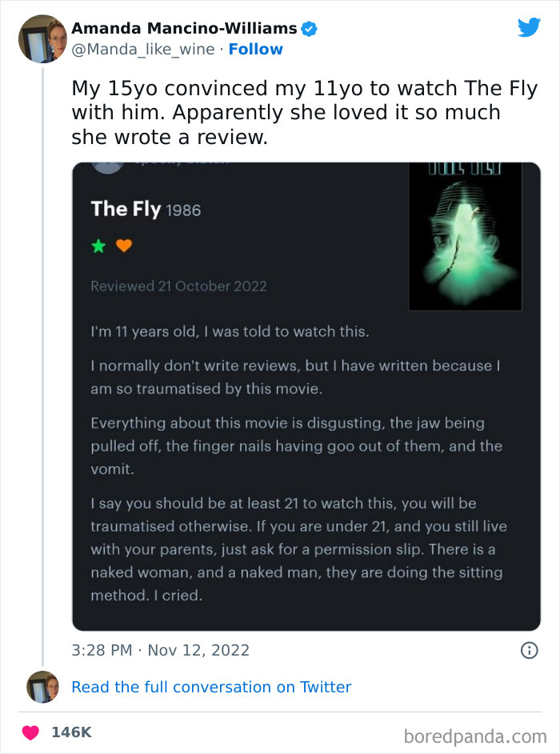Click the tweet text about The Fly
The width and height of the screenshot is (560, 754).
[304, 113]
